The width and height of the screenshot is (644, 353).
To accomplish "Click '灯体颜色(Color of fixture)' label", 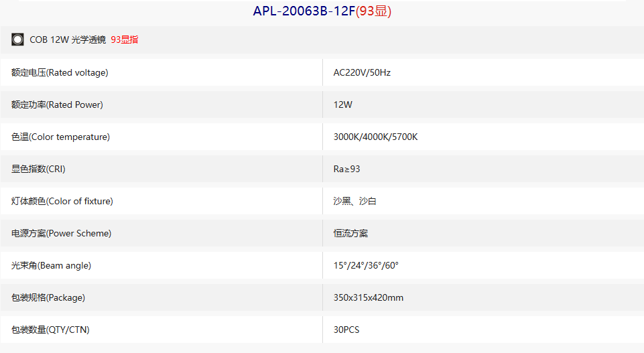I will pyautogui.click(x=62, y=201).
